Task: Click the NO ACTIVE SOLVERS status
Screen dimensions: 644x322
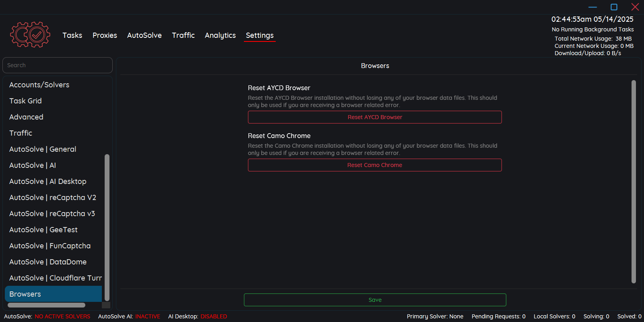Action: click(x=62, y=317)
